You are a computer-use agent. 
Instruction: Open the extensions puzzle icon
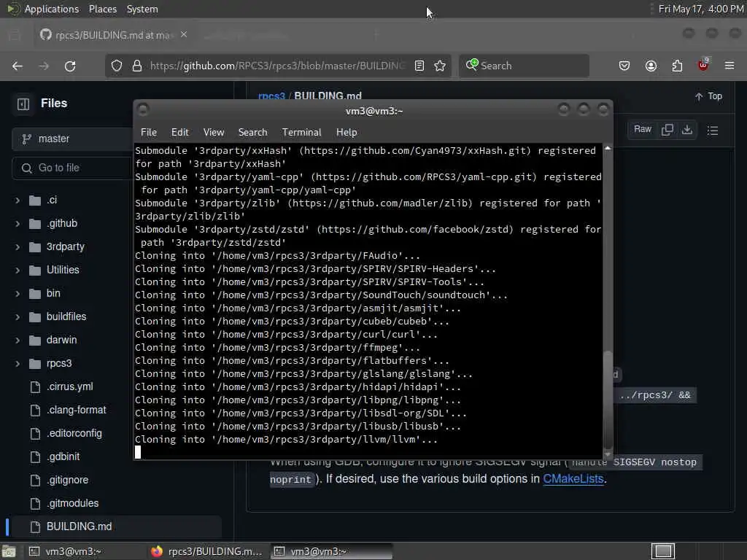[x=677, y=66]
